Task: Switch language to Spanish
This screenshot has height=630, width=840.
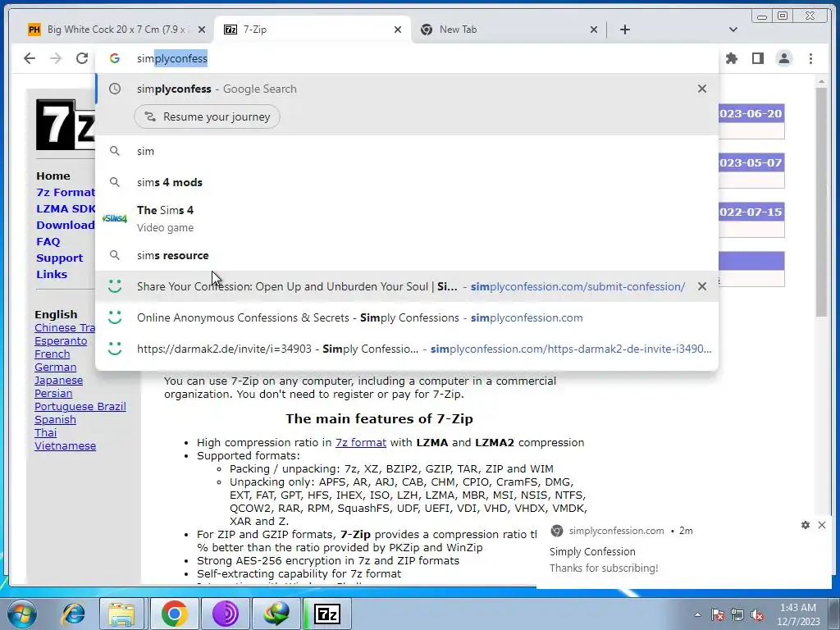Action: (x=55, y=420)
